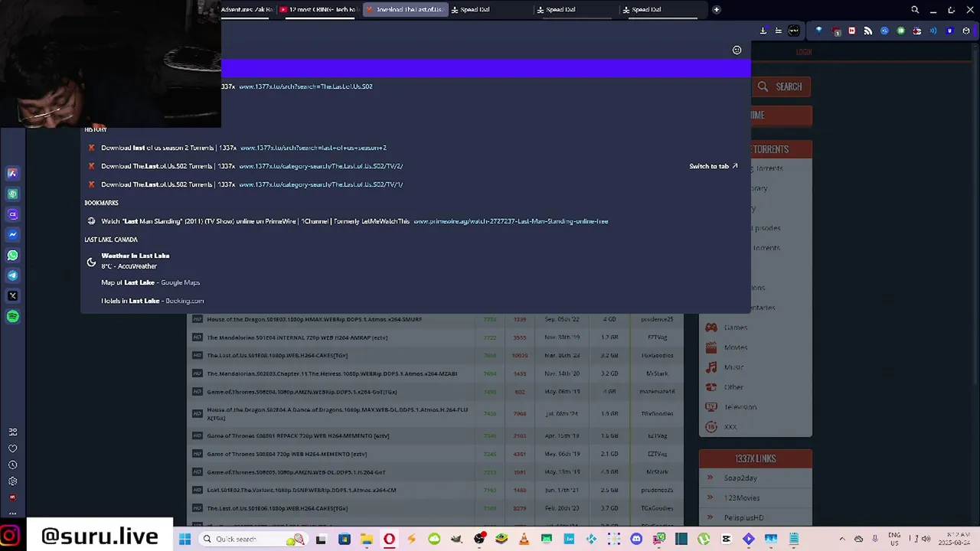
Task: Open sidebar heart bookmarks icon
Action: click(12, 448)
